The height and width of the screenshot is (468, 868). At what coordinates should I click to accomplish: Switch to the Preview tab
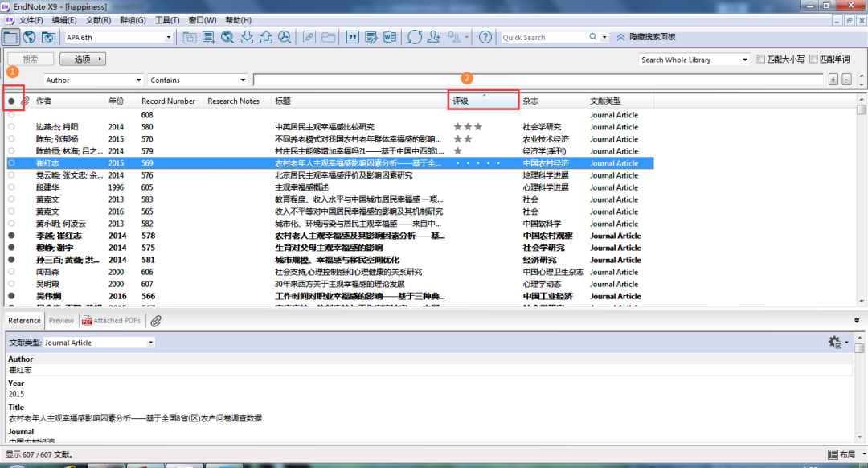point(61,321)
